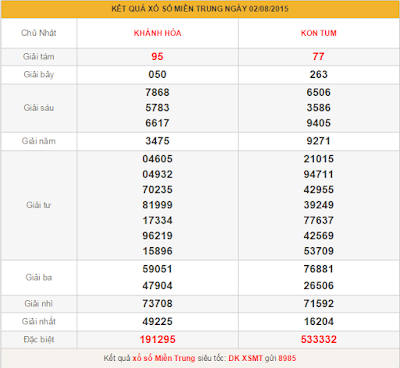
Task: Click the title banner with date 02/08/2015
Action: coord(200,9)
